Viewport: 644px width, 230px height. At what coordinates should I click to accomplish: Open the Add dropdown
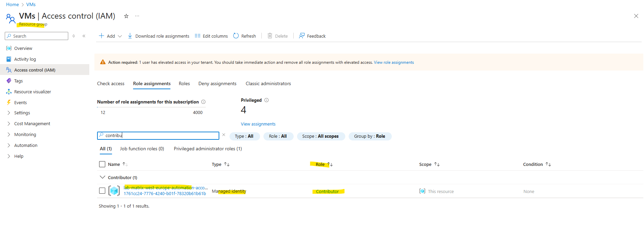point(110,36)
